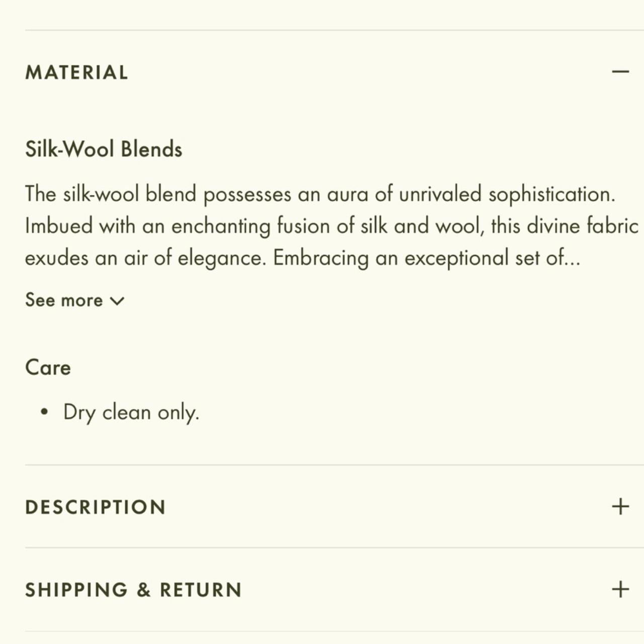Click the See more text link
Viewport: 644px width, 644px height.
64,300
